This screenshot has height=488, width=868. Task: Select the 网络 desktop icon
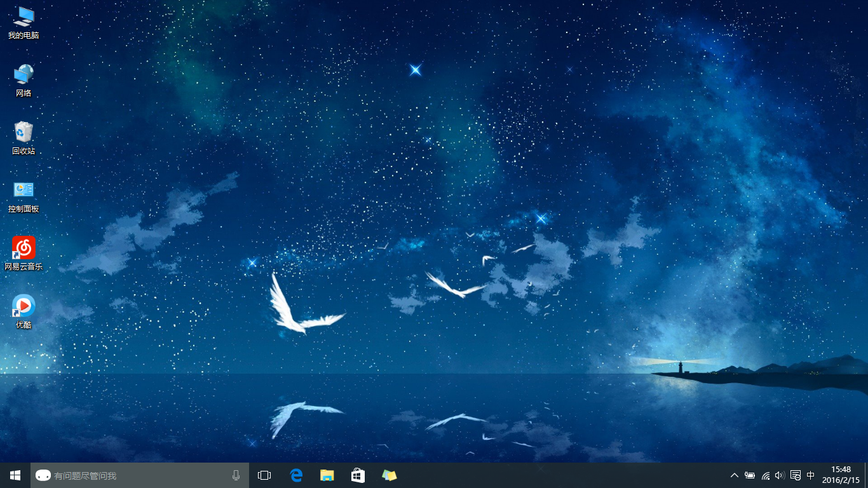[x=24, y=81]
